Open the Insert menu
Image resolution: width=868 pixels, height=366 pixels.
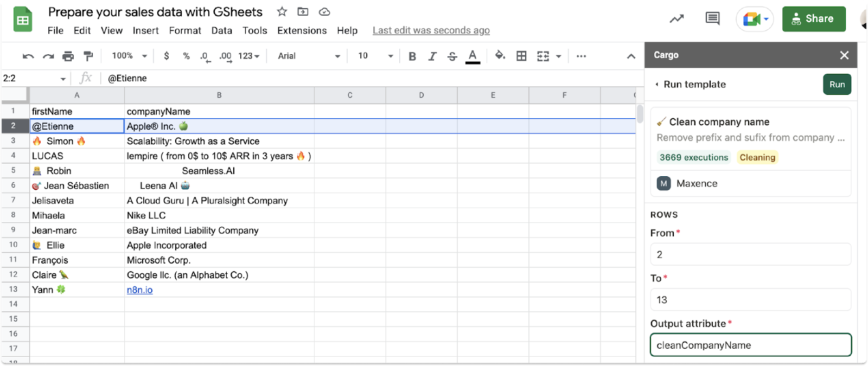[146, 30]
